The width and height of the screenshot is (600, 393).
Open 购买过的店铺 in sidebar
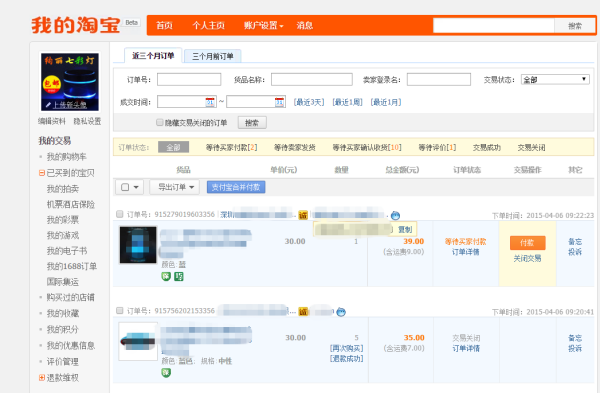click(x=70, y=297)
